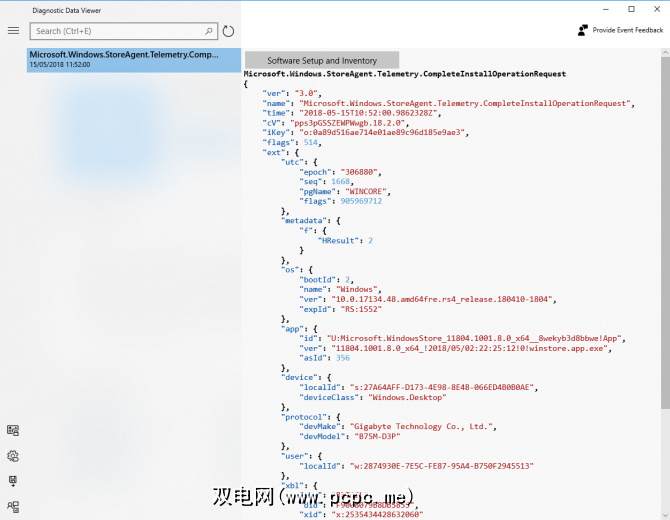
Task: Click the "expId" value RS:1552
Action: coord(361,309)
